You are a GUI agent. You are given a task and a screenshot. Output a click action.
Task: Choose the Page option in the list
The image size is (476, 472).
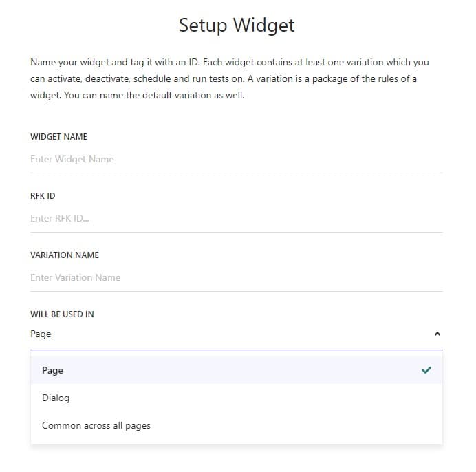[237, 370]
